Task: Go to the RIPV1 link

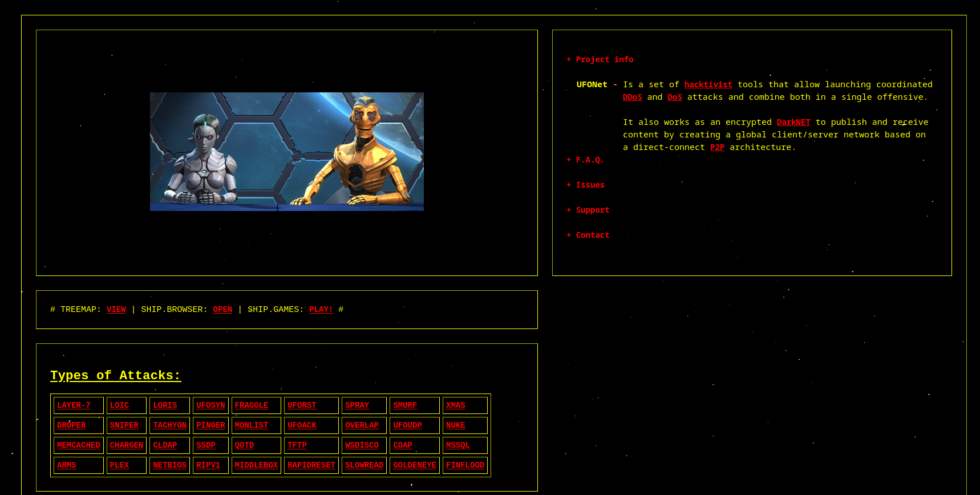Action: 208,465
